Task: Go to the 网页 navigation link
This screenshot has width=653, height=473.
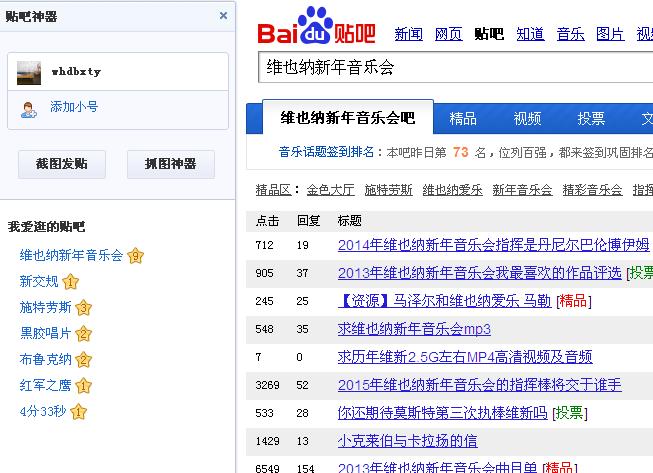Action: (449, 34)
